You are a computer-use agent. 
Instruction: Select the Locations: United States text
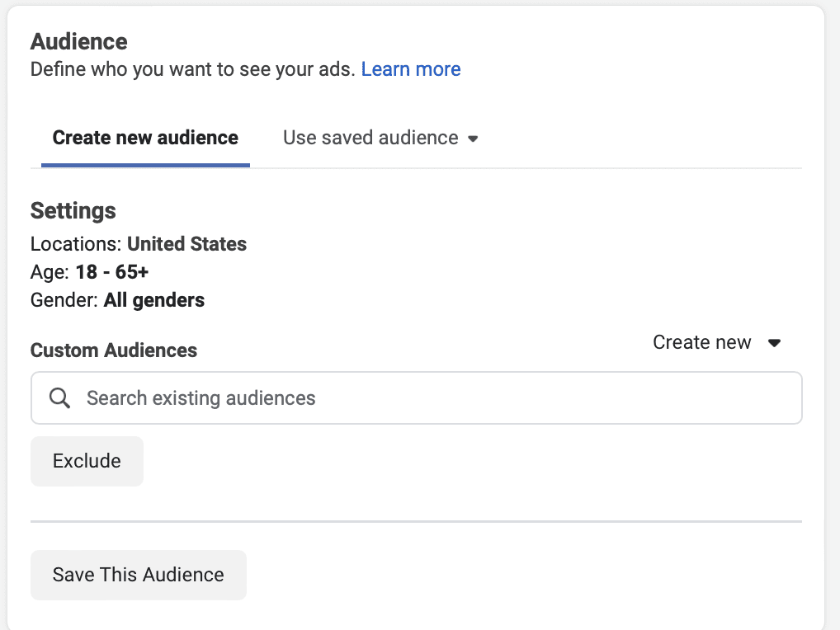click(x=139, y=244)
